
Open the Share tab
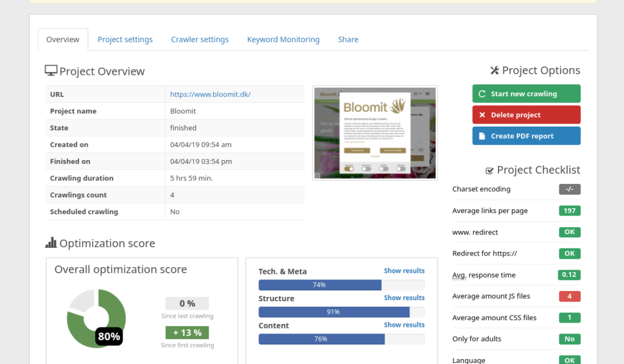pos(348,39)
